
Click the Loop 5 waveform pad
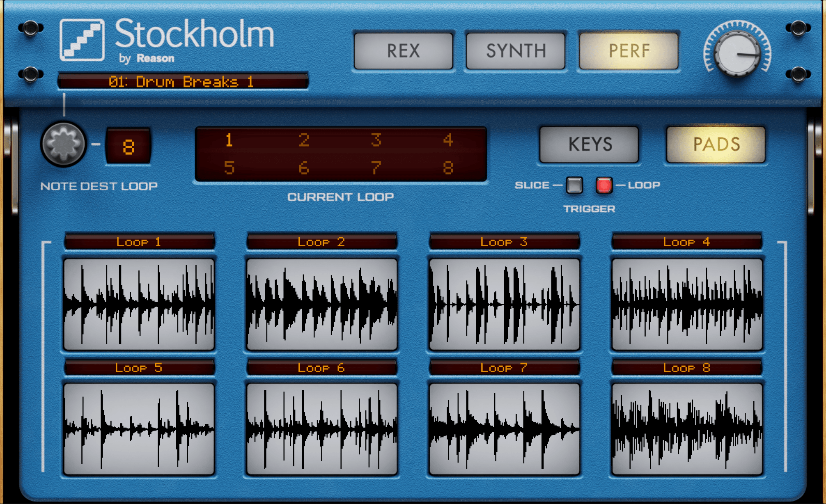[x=139, y=429]
